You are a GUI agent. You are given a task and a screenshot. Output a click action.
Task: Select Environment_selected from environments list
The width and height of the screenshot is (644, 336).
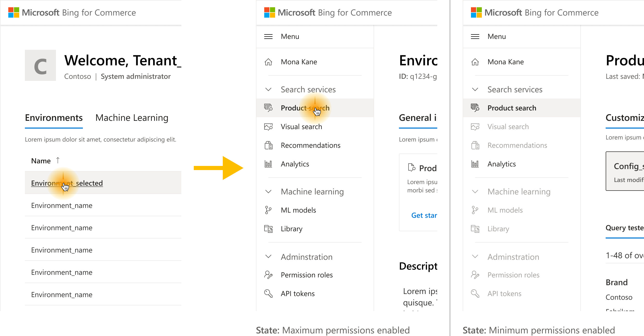tap(67, 183)
